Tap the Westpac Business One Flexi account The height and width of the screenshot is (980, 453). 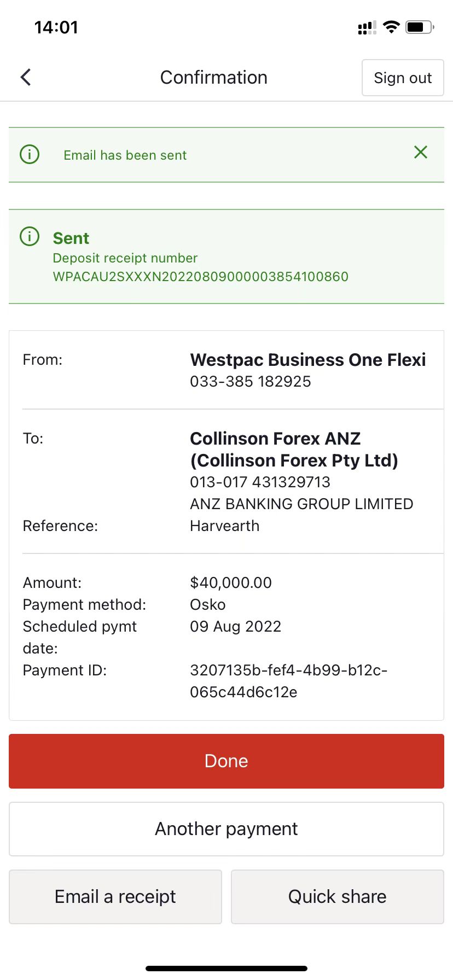pyautogui.click(x=307, y=359)
